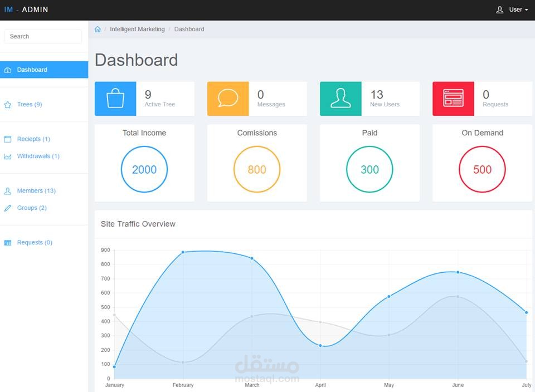Open Requests (0) in the sidebar
This screenshot has height=392, width=535.
35,242
